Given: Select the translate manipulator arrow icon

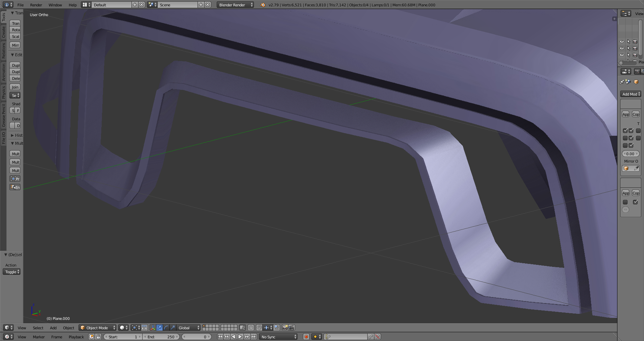Looking at the screenshot, I should coord(160,328).
